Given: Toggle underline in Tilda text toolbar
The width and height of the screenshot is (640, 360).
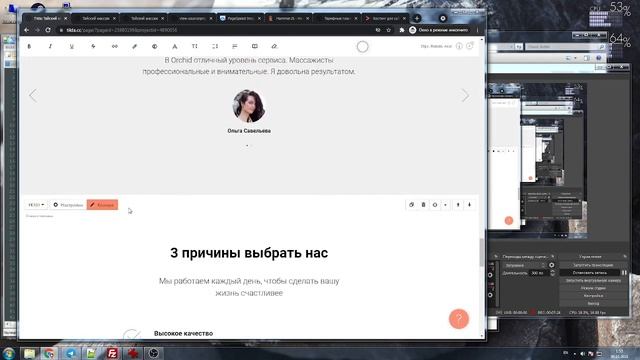Looking at the screenshot, I should point(71,47).
